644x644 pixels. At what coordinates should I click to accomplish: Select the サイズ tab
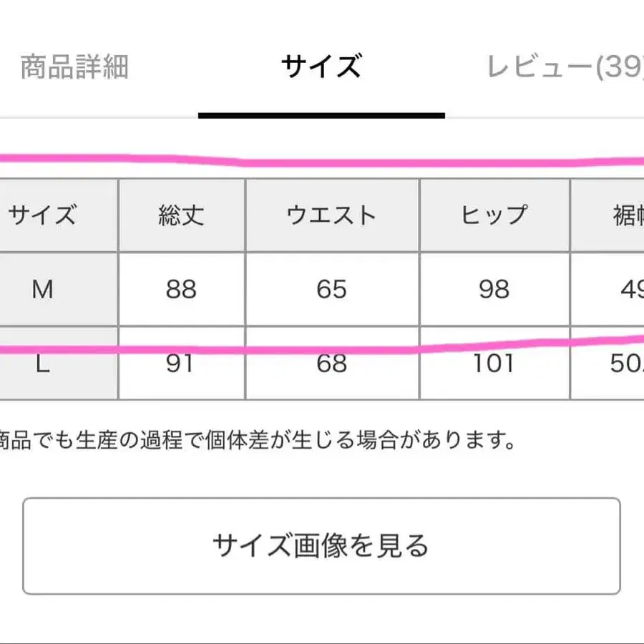tap(322, 64)
